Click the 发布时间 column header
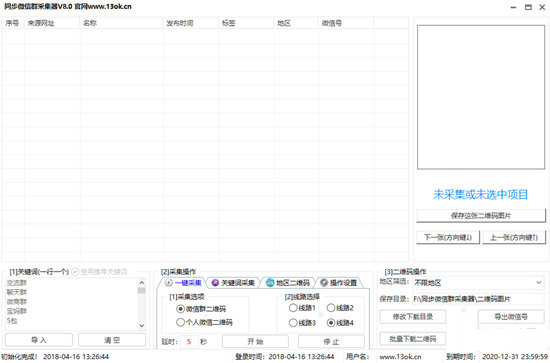The height and width of the screenshot is (363, 550). pos(191,23)
